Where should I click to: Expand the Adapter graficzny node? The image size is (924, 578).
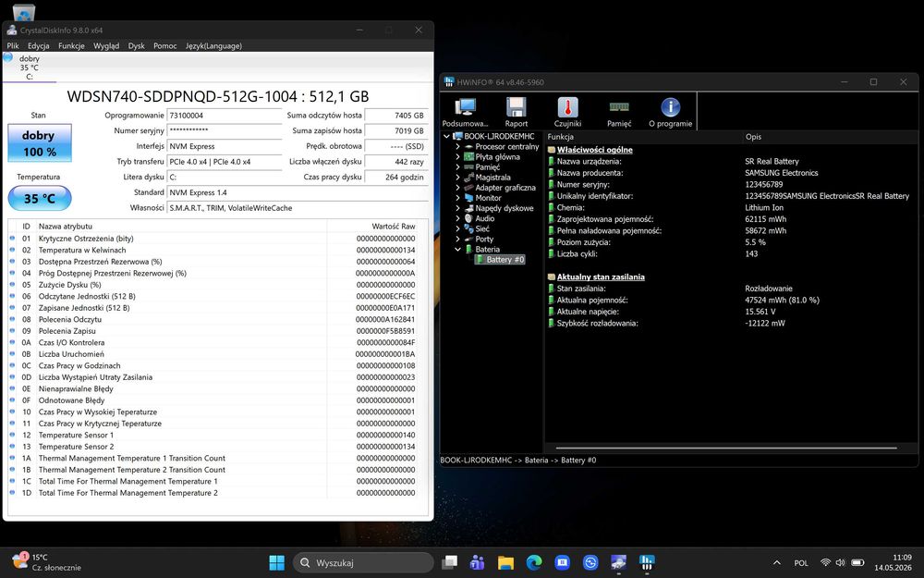(457, 188)
